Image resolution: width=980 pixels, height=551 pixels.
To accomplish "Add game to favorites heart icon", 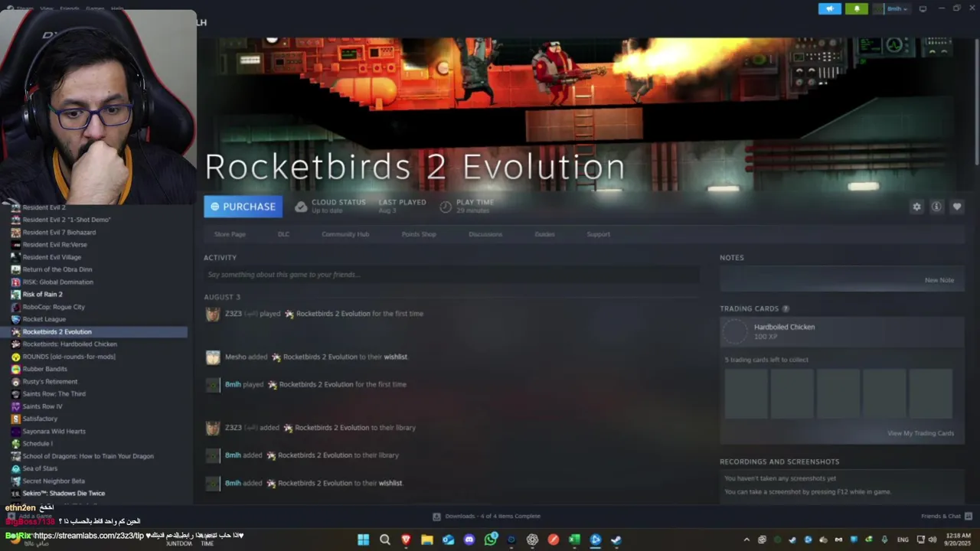I will click(x=957, y=207).
